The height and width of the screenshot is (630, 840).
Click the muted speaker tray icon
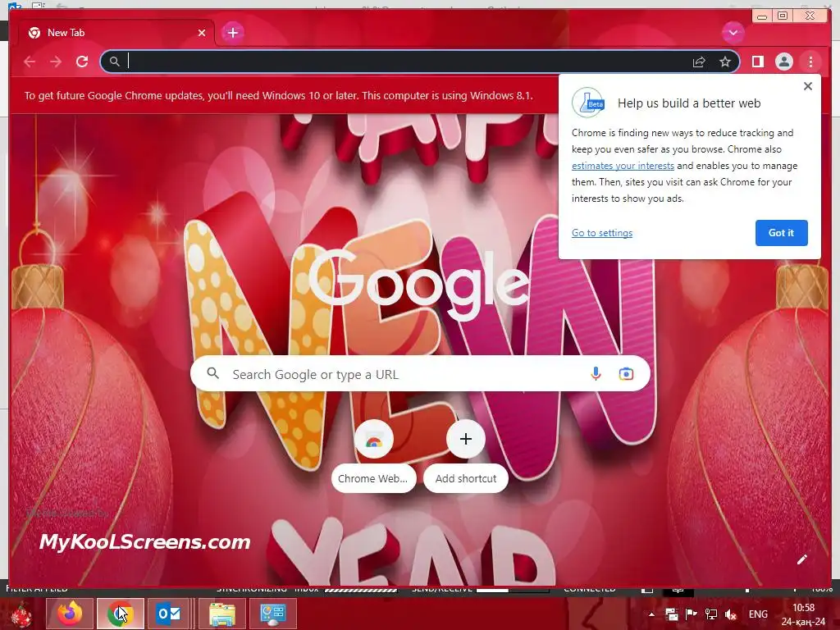coord(731,614)
